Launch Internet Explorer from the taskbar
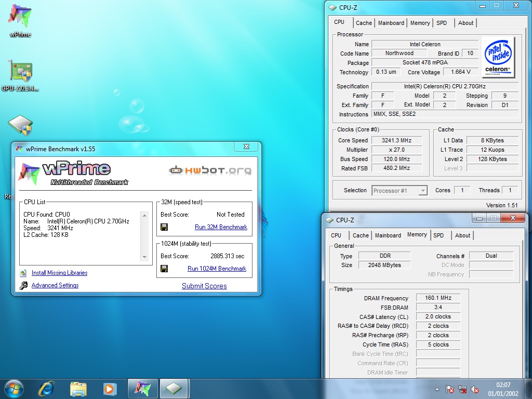Screen dimensions: 532x399 point(46,389)
